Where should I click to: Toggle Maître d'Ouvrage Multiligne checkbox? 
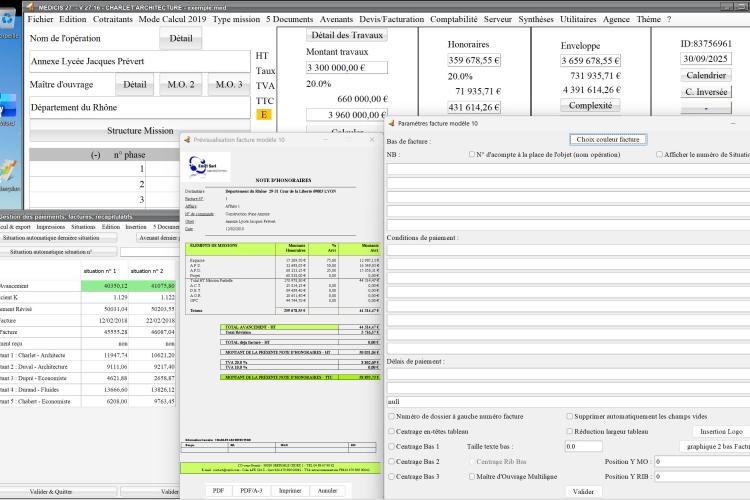click(472, 477)
